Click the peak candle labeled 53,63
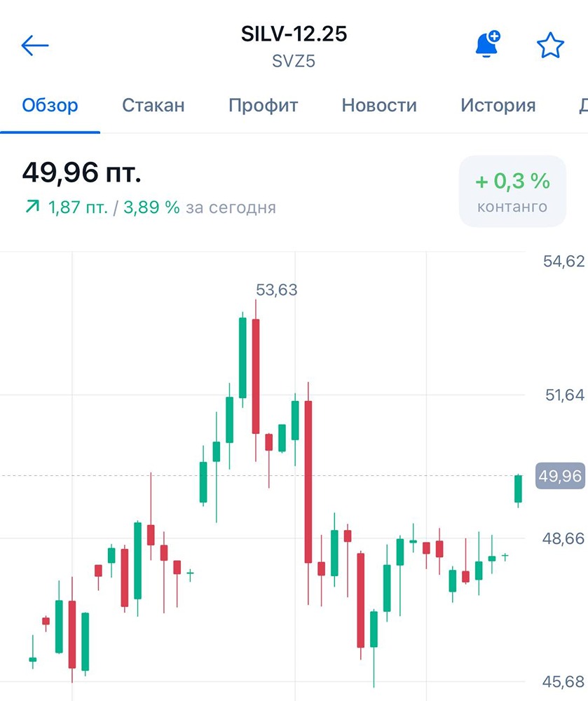 [254, 365]
